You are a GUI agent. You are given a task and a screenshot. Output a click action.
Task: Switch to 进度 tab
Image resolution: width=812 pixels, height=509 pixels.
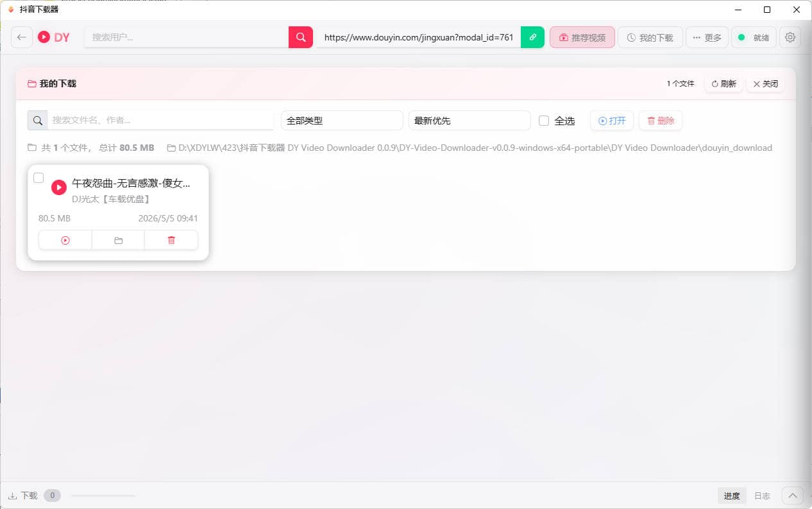point(732,496)
